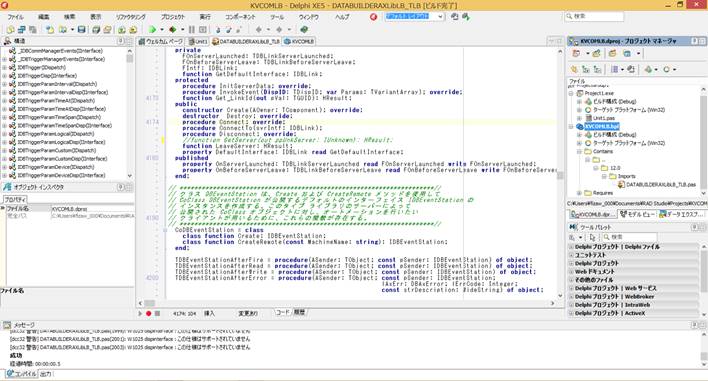Click the ファイル名 property value field
The width and height of the screenshot is (708, 381).
click(x=93, y=209)
